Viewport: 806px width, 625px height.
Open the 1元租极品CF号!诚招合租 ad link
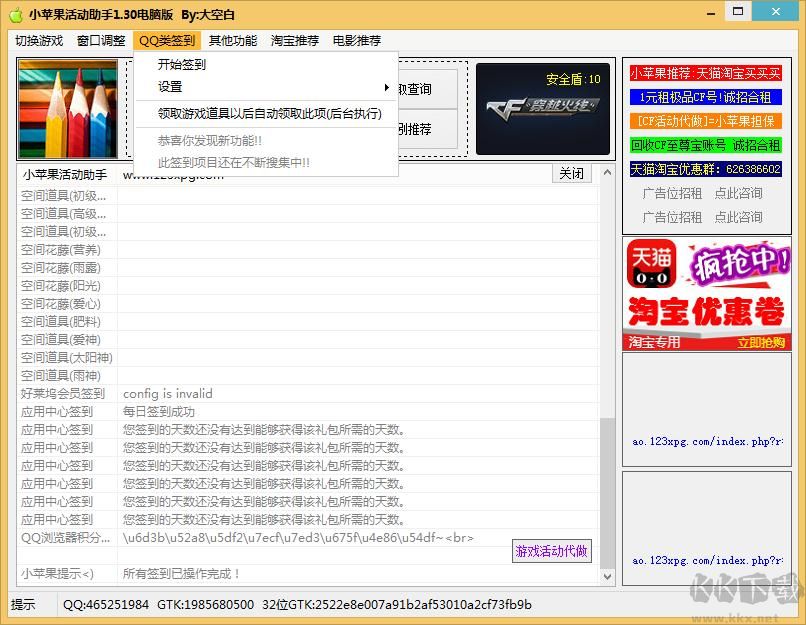pyautogui.click(x=706, y=97)
